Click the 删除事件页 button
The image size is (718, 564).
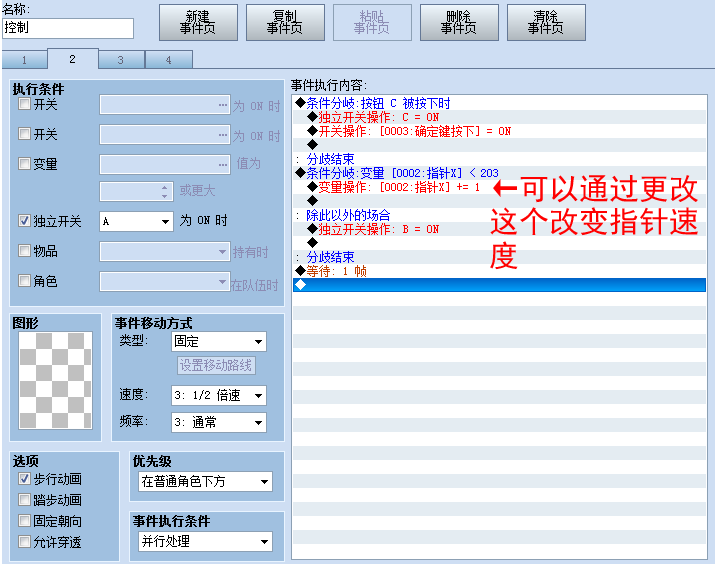click(x=459, y=22)
